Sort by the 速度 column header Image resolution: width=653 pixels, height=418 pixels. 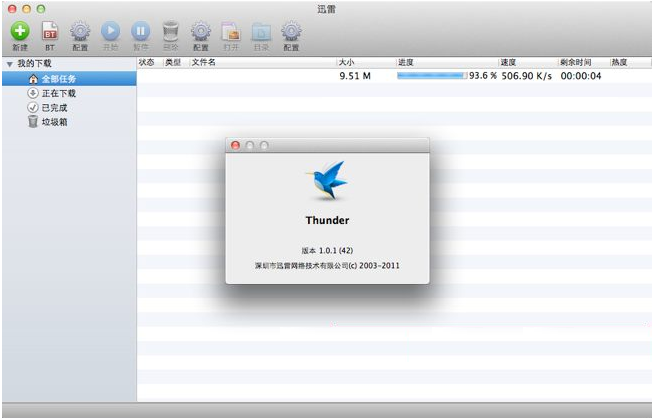tap(528, 62)
